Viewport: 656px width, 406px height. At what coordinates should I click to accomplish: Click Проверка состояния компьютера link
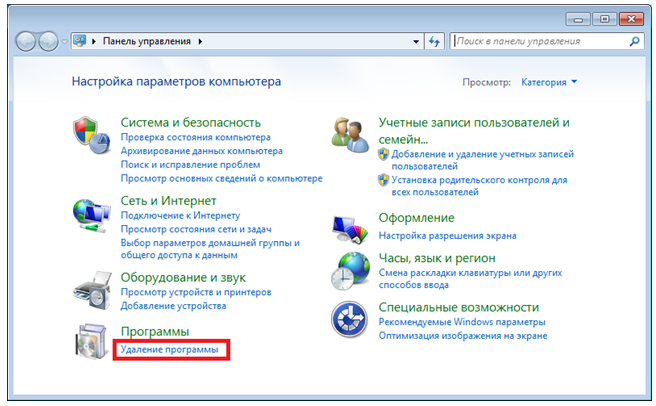pos(195,137)
